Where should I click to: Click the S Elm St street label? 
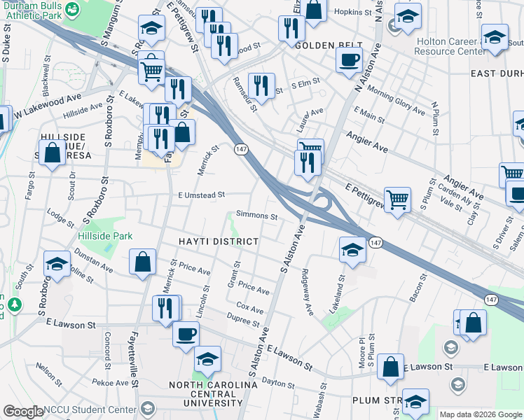pyautogui.click(x=305, y=83)
